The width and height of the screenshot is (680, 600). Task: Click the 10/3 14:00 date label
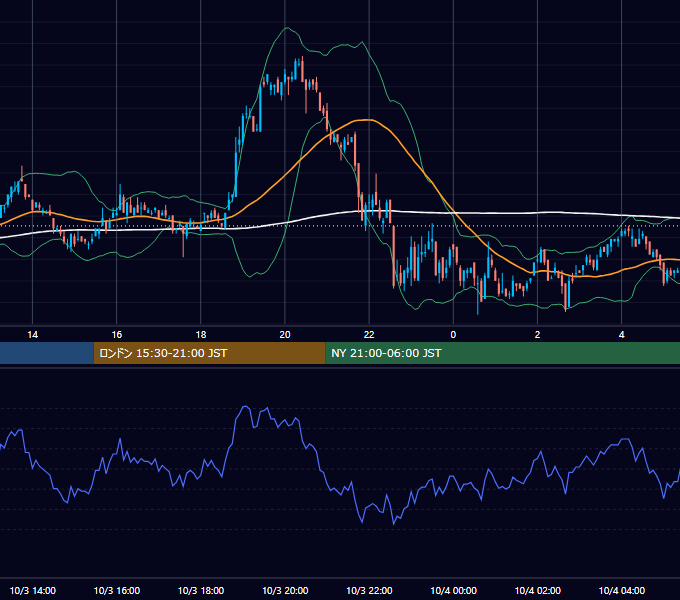[x=33, y=590]
